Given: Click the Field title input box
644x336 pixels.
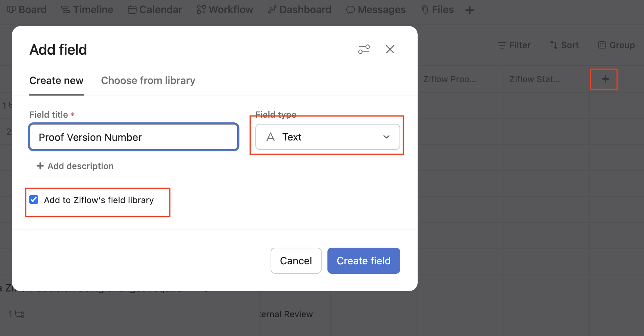Looking at the screenshot, I should (x=134, y=137).
